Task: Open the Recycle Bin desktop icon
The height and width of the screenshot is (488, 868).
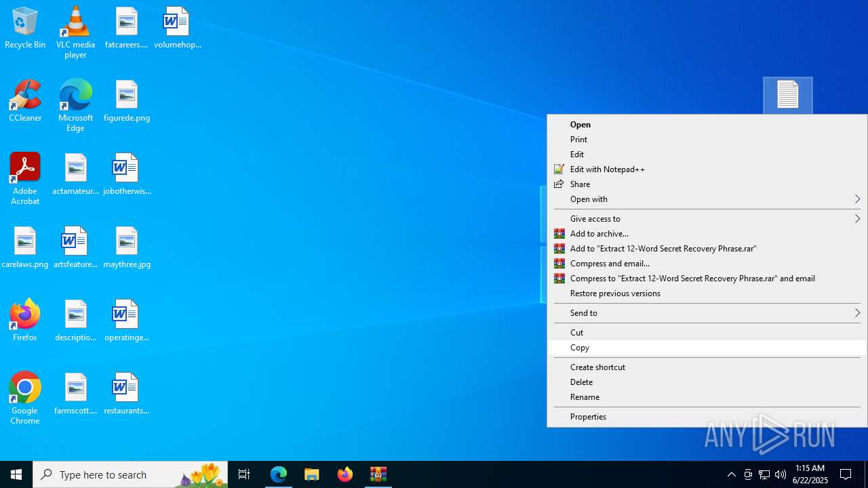Action: pyautogui.click(x=25, y=28)
